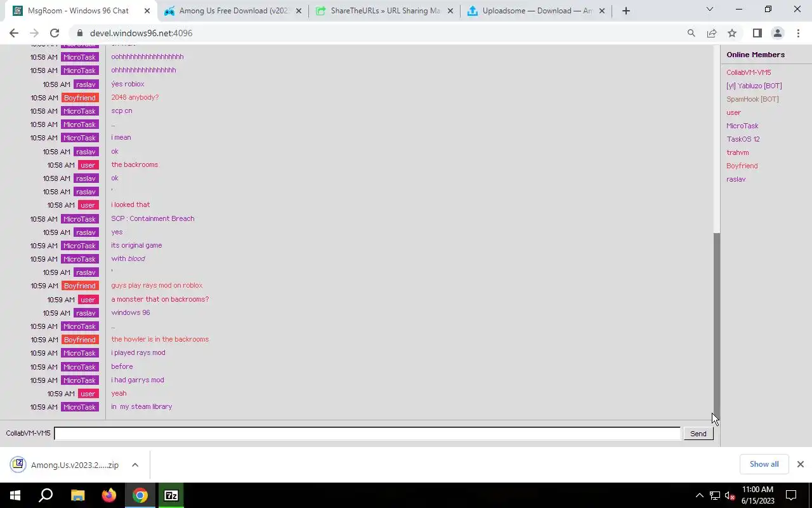This screenshot has width=812, height=508.
Task: Click message "windows 96"
Action: [131, 312]
